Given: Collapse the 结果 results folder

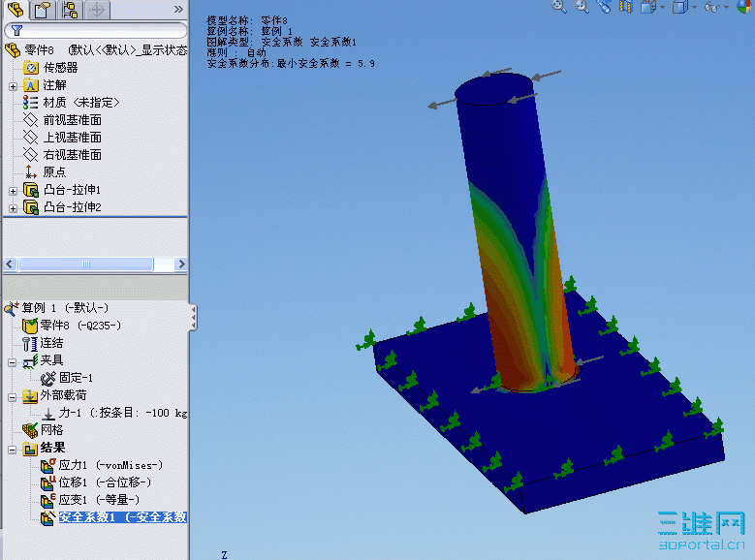Looking at the screenshot, I should (13, 450).
